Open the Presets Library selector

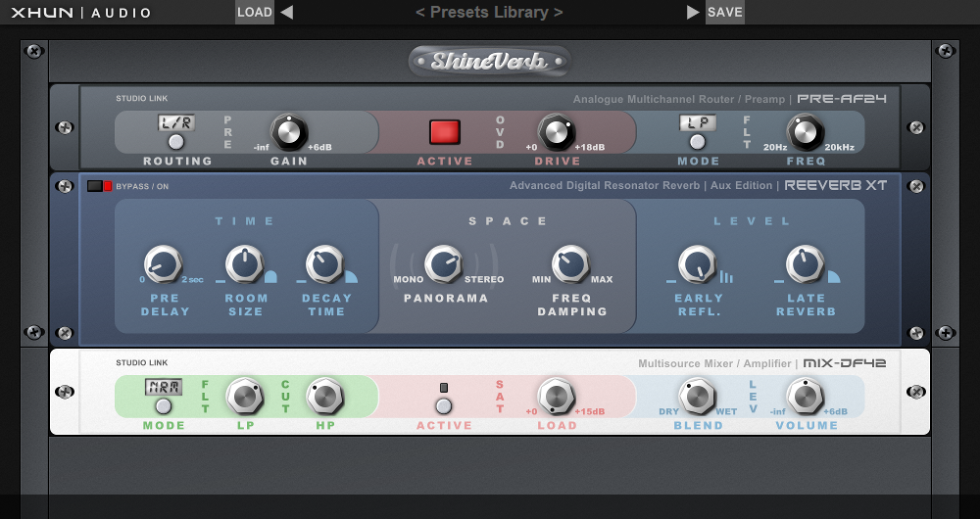coord(489,13)
